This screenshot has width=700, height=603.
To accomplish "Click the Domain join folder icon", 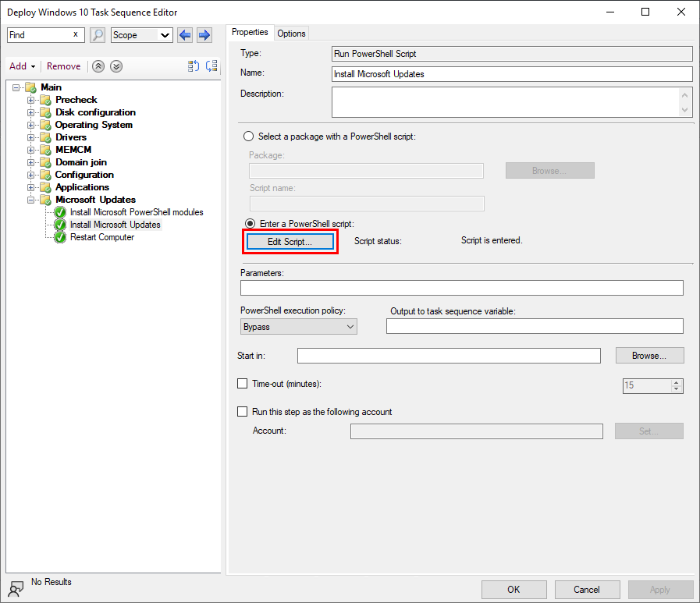I will point(45,162).
